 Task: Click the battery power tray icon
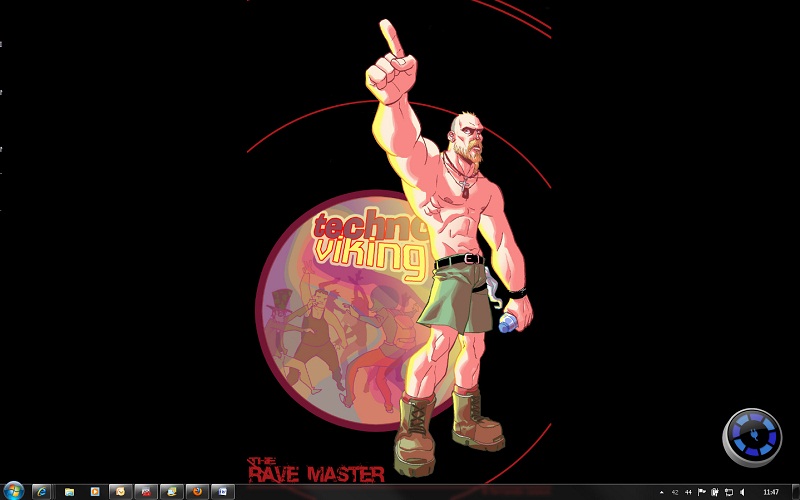point(715,492)
